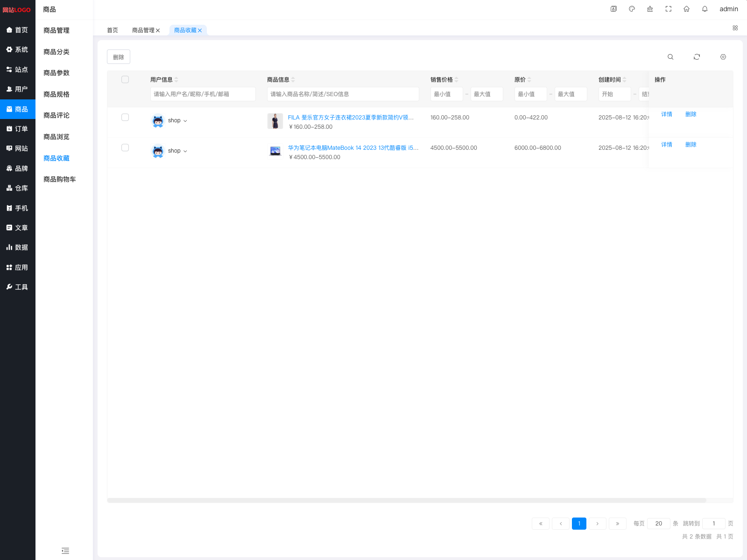Image resolution: width=747 pixels, height=560 pixels.
Task: Check the select-all checkbox in table header
Action: tap(125, 79)
